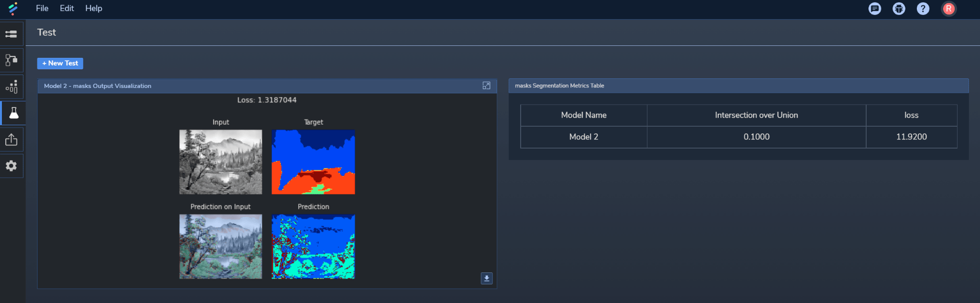Open the Statistics chart icon in sidebar
The image size is (980, 303).
11,87
